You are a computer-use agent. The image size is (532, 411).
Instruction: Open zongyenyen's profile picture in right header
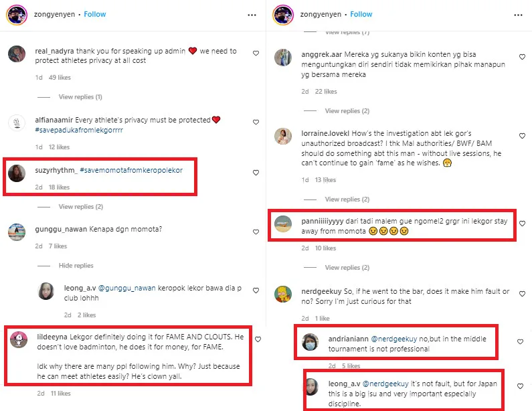(x=282, y=14)
